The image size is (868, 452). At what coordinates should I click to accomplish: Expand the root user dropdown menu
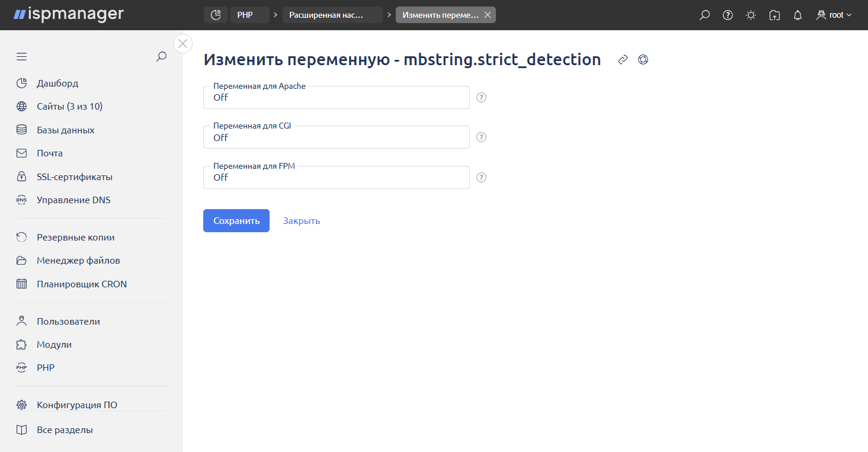click(834, 15)
